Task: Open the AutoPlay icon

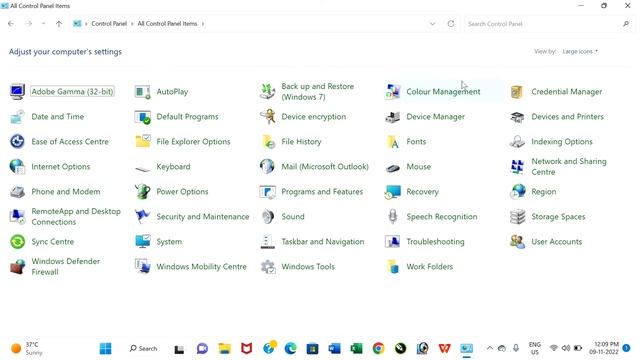Action: pyautogui.click(x=142, y=91)
